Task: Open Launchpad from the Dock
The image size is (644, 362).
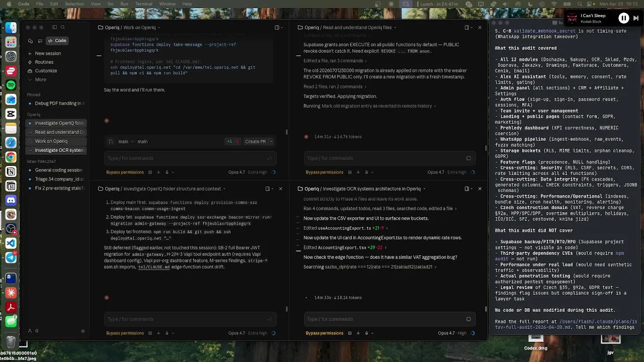Action: [11, 42]
